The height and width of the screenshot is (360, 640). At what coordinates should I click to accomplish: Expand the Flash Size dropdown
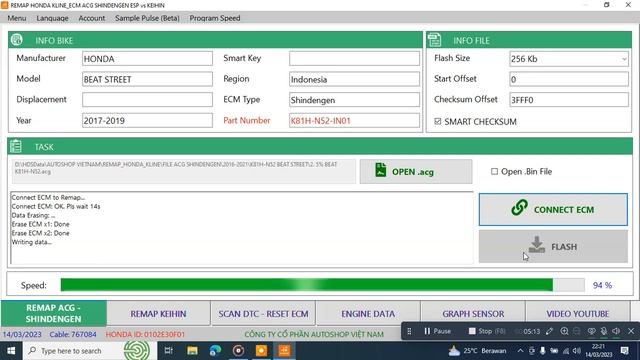pos(624,59)
